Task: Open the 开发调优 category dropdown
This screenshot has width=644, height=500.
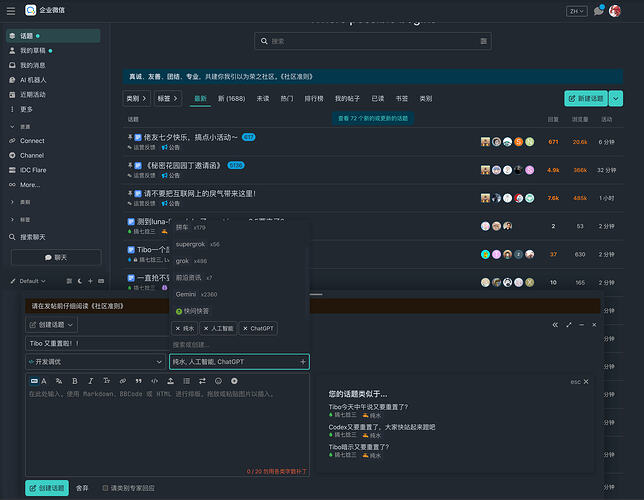Action: pyautogui.click(x=95, y=362)
